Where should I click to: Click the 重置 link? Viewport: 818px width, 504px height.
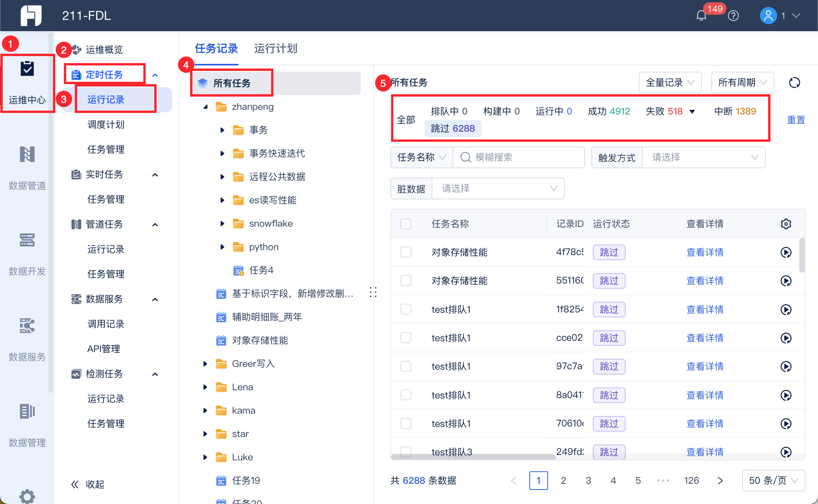point(796,120)
